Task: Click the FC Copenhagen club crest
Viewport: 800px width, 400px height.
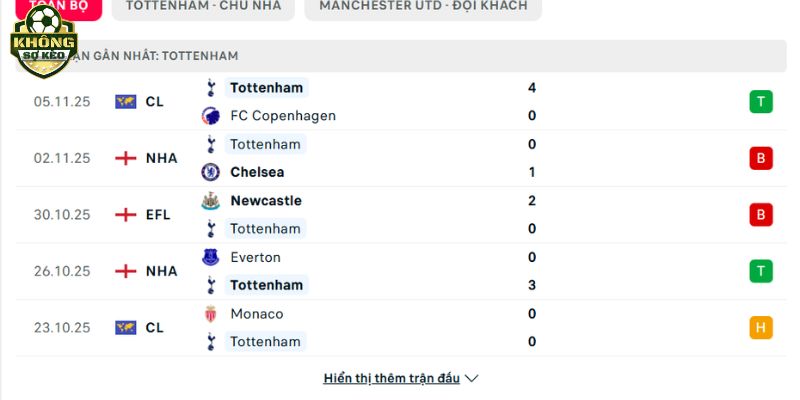Action: (210, 115)
